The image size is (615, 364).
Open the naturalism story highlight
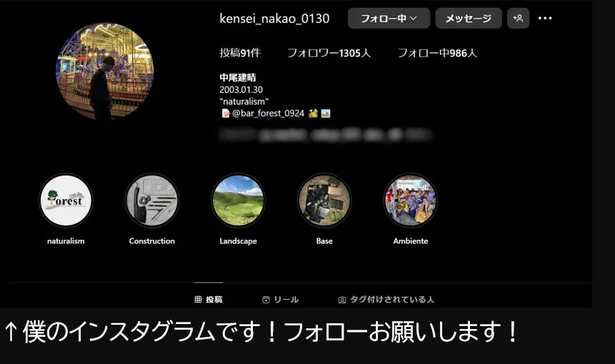tap(66, 201)
